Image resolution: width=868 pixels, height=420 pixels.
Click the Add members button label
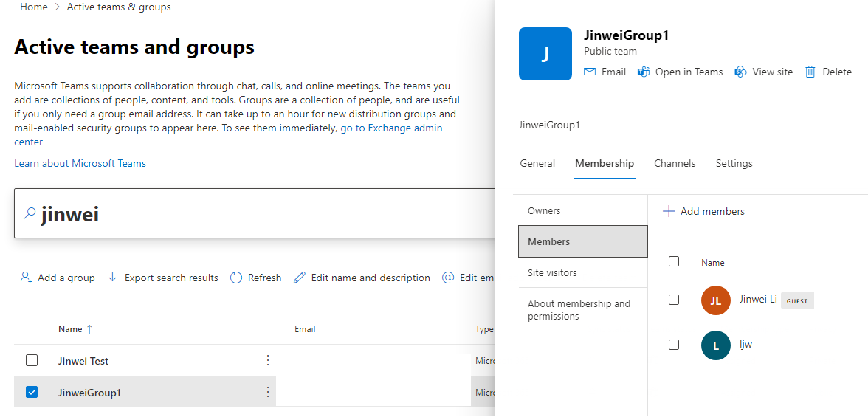[712, 211]
